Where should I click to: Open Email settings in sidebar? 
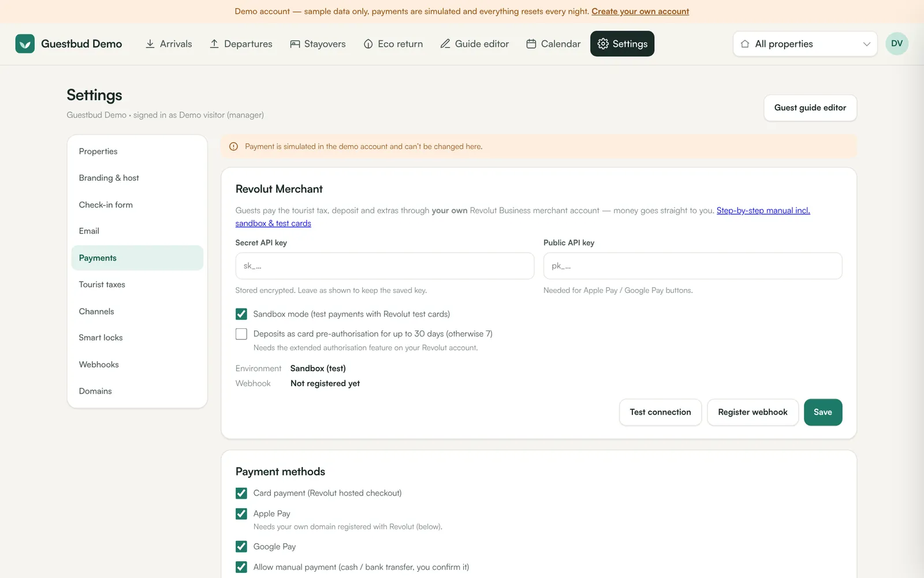[x=137, y=231]
